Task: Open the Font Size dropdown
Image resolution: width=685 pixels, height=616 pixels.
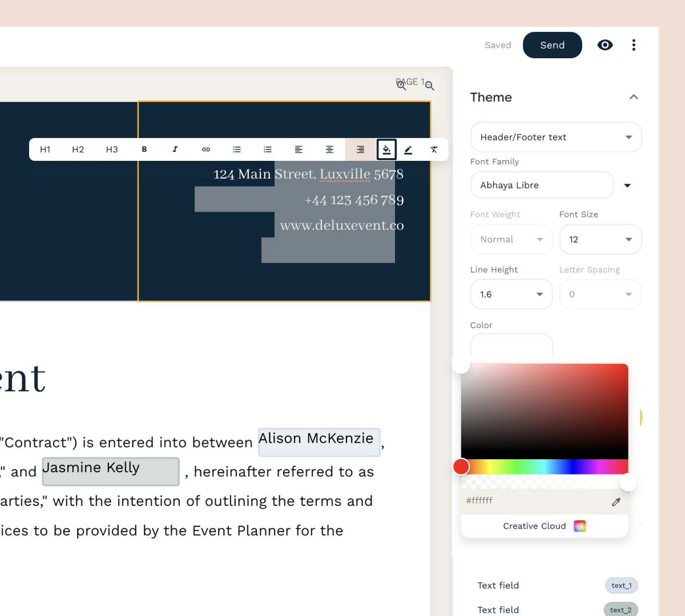Action: tap(600, 240)
